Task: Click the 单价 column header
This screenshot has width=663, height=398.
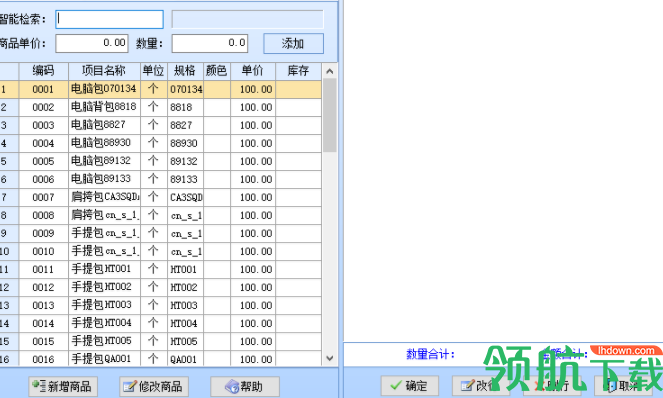Action: coord(253,71)
